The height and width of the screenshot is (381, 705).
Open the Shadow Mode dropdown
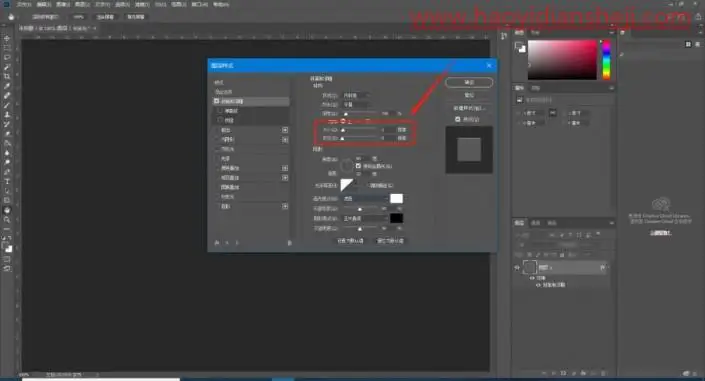tap(366, 218)
